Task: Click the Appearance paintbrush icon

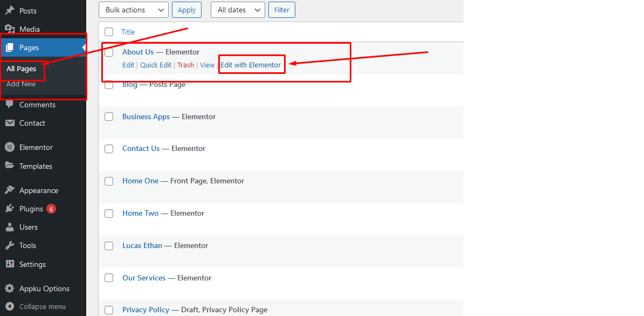Action: point(10,190)
